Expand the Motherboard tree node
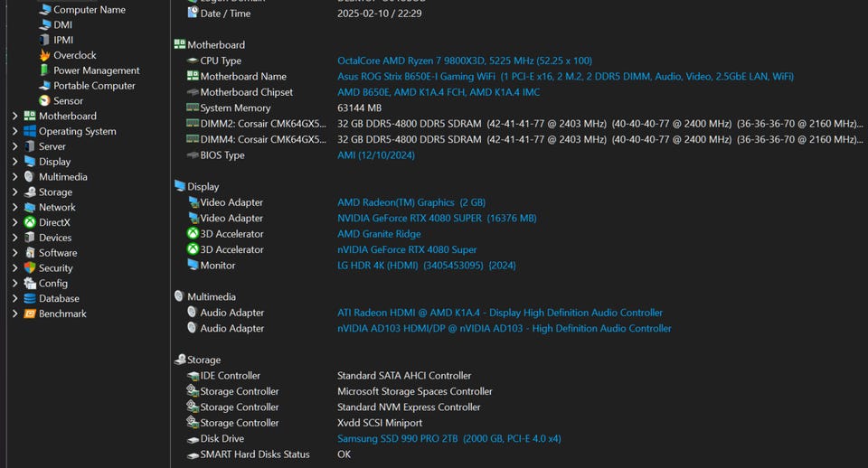Viewport: 868px width, 468px height. 15,117
